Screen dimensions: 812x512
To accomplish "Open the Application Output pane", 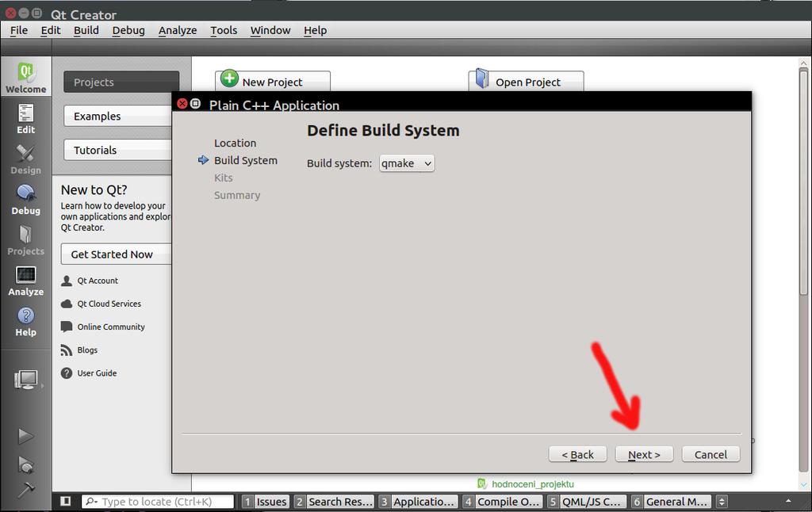I will point(417,501).
